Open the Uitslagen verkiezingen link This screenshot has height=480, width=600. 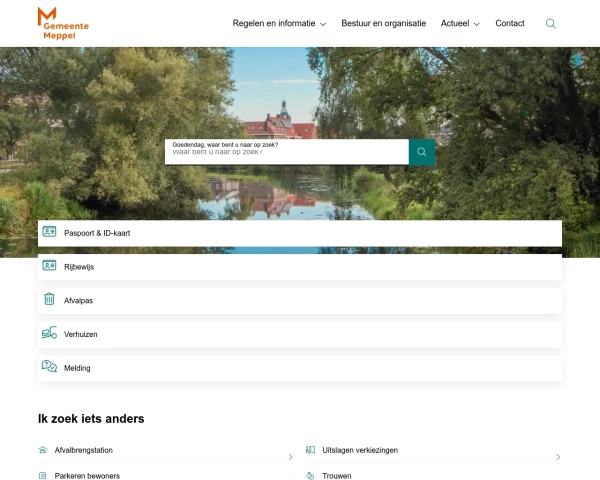pyautogui.click(x=360, y=450)
